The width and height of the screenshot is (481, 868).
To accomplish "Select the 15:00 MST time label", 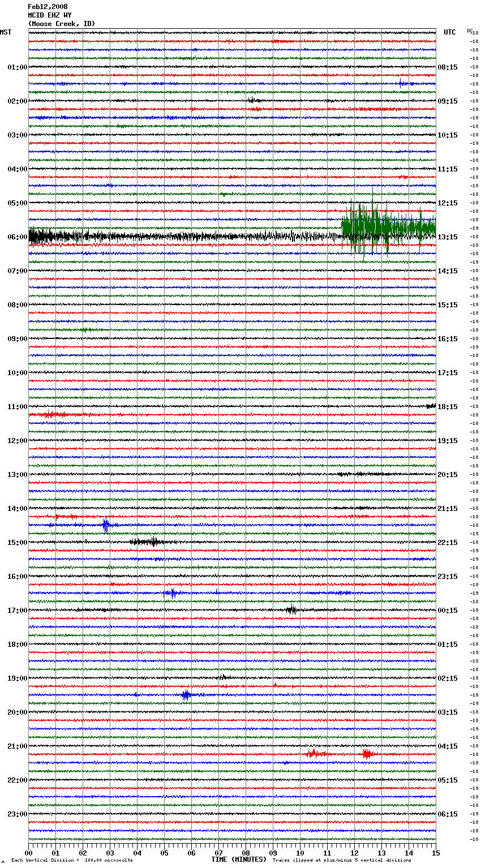I will click(x=18, y=543).
